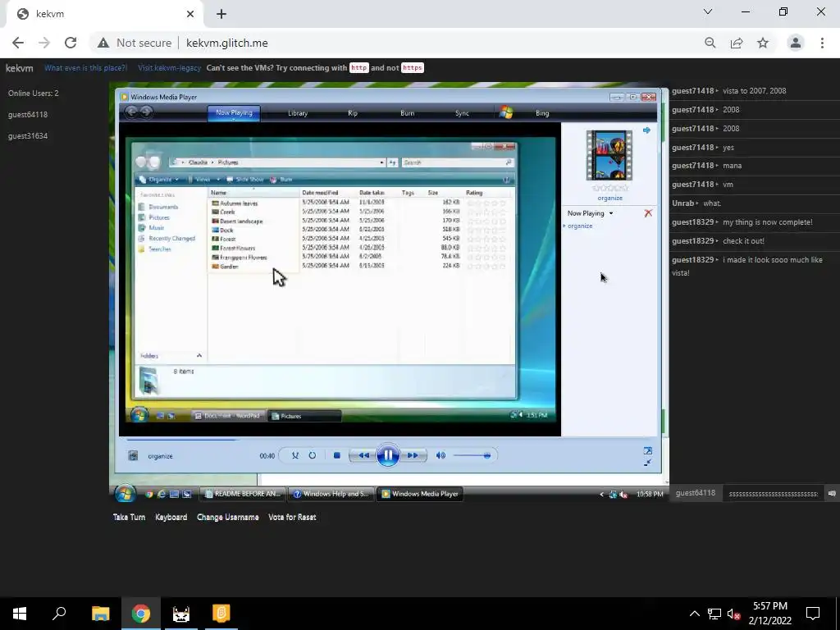
Task: Click Show Desktop in VM quick launch
Action: click(174, 494)
